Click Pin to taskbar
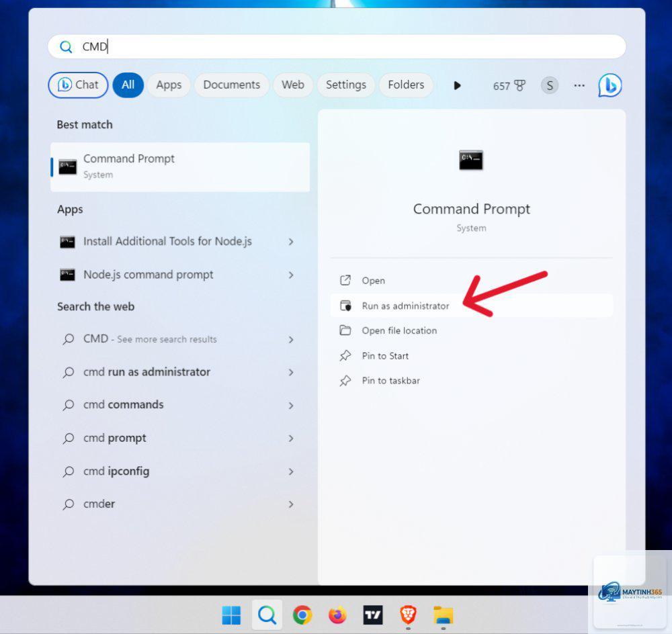672x634 pixels. pyautogui.click(x=472, y=381)
